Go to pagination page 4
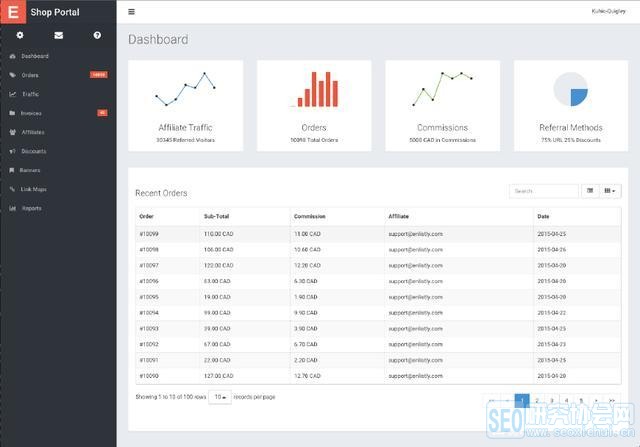The width and height of the screenshot is (640, 447). (567, 400)
